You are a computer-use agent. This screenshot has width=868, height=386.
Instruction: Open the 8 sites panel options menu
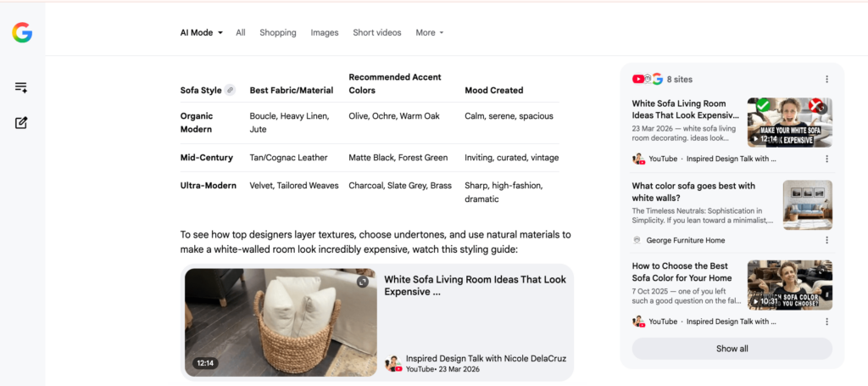[x=827, y=79]
